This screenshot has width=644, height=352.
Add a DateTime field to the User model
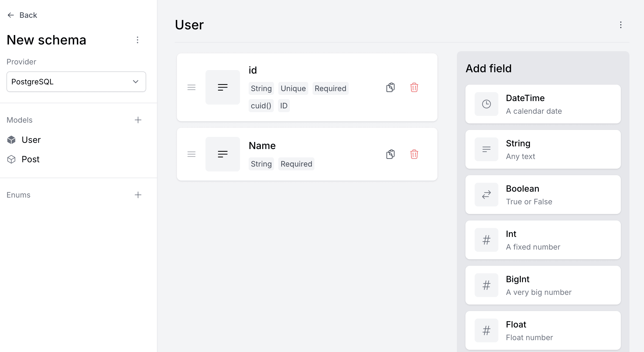(543, 104)
